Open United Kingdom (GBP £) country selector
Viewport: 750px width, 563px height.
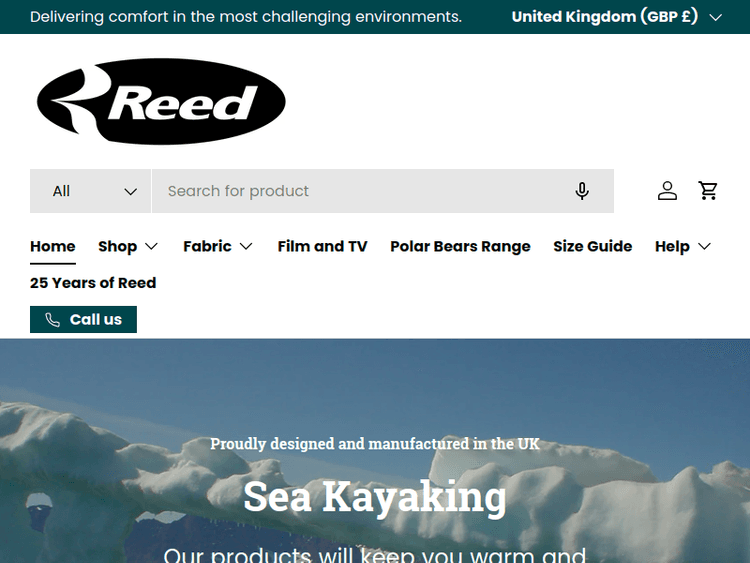pos(617,17)
